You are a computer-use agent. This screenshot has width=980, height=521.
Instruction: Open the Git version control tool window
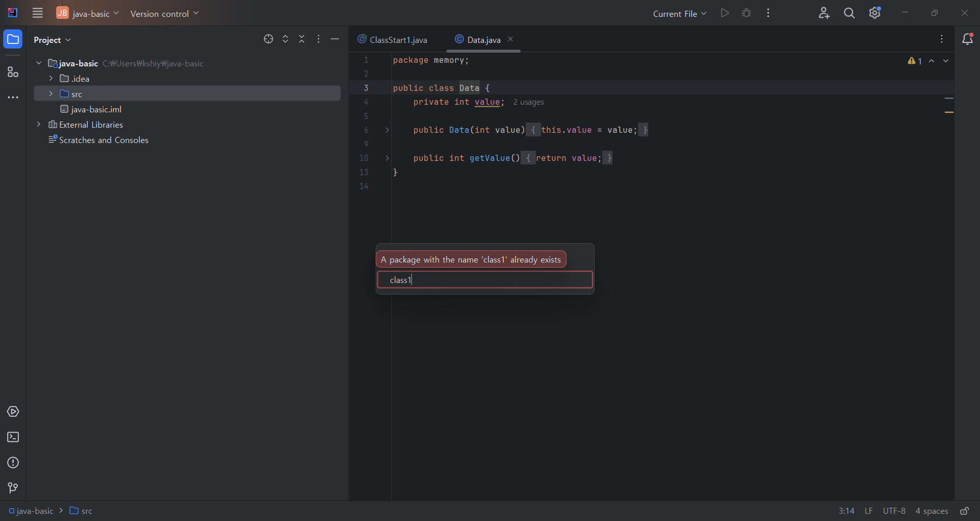(x=13, y=488)
